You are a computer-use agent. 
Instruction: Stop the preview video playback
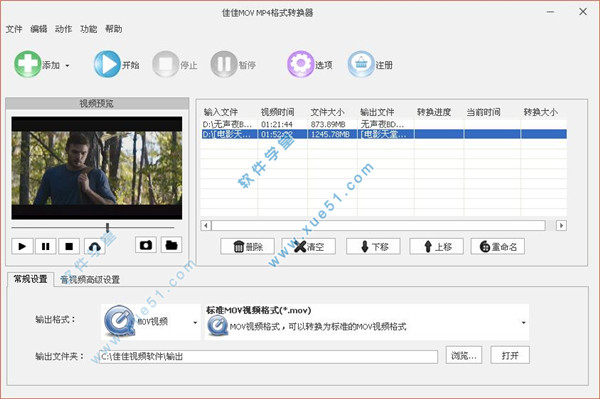[x=69, y=246]
